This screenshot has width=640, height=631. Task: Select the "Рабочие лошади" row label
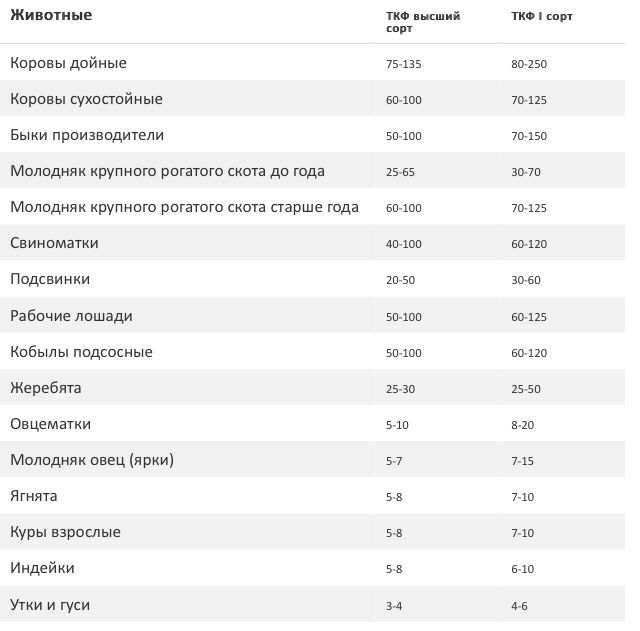coord(71,316)
